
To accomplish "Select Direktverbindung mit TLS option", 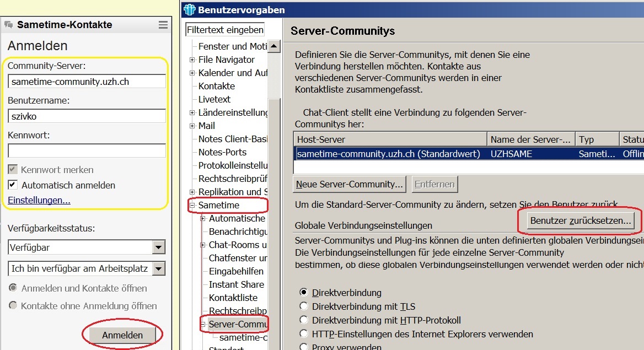I will pyautogui.click(x=303, y=306).
